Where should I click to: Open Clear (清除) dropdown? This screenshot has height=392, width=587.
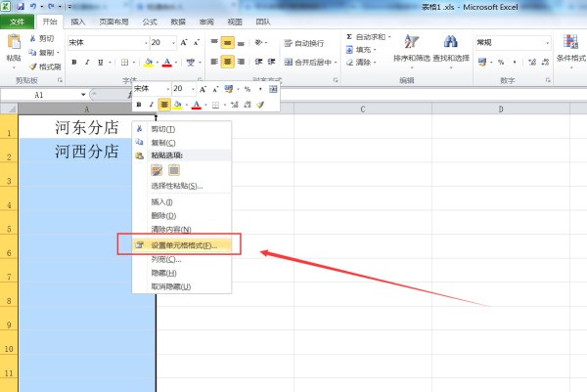pyautogui.click(x=359, y=63)
